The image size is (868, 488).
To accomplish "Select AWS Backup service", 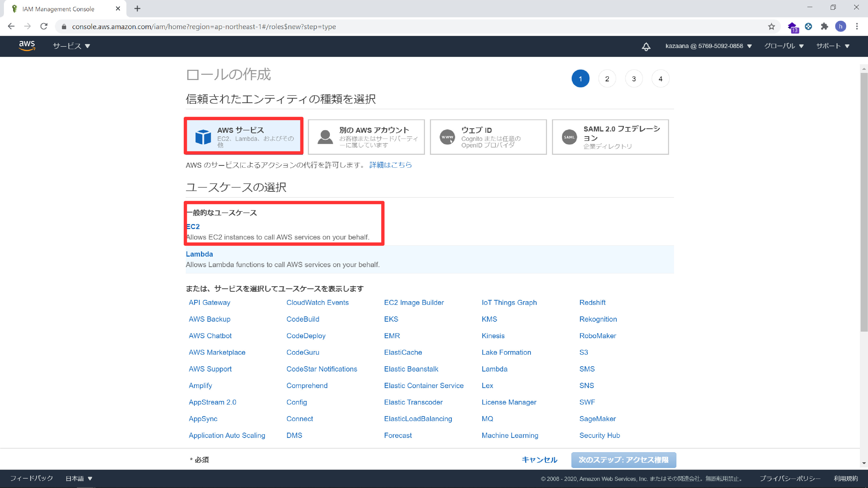I will 209,319.
